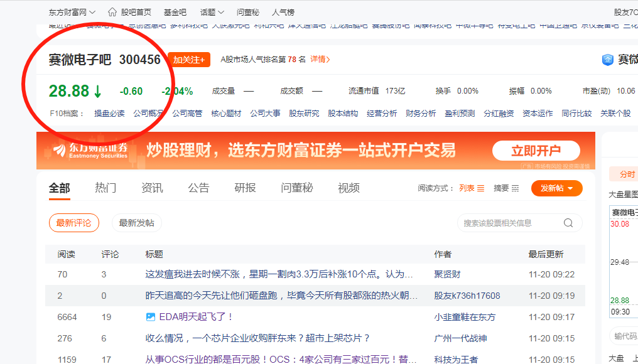Screen dimensions: 638x364
Task: Click the 摘要 view icon
Action: click(515, 188)
